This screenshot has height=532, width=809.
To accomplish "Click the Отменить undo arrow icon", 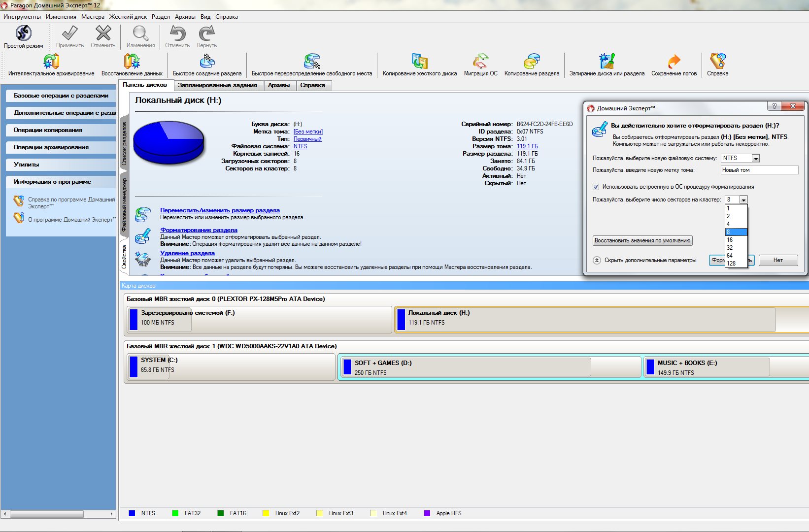I will 177,33.
